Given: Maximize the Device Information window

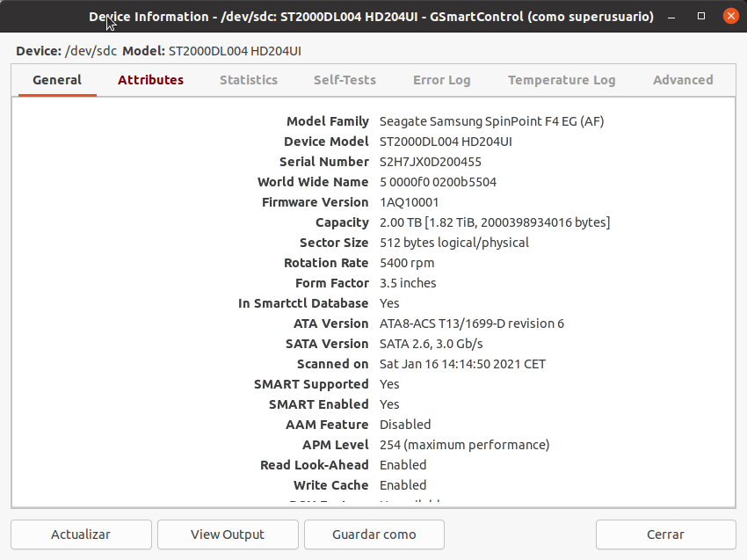Looking at the screenshot, I should (x=701, y=16).
